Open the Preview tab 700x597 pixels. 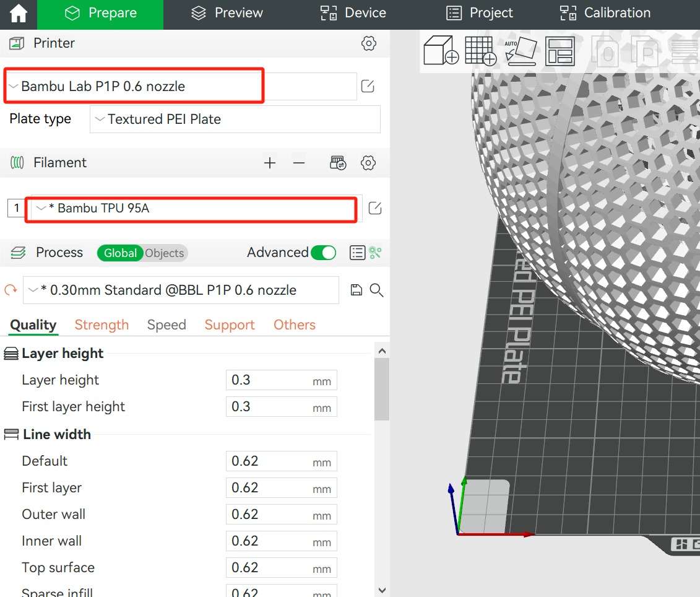coord(227,14)
